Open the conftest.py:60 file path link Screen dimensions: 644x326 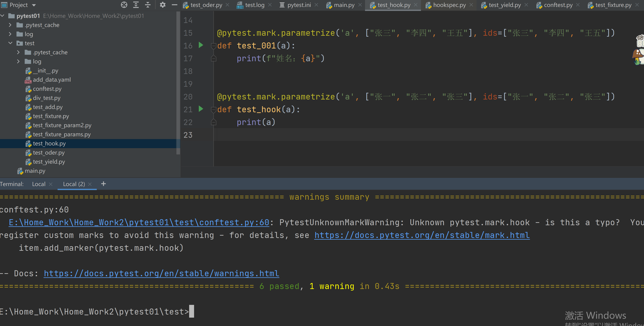(139, 222)
